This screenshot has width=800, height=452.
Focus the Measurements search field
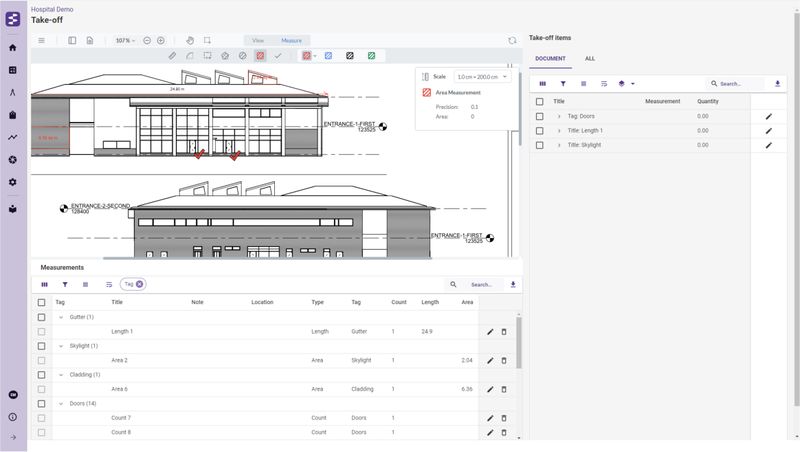tap(482, 285)
